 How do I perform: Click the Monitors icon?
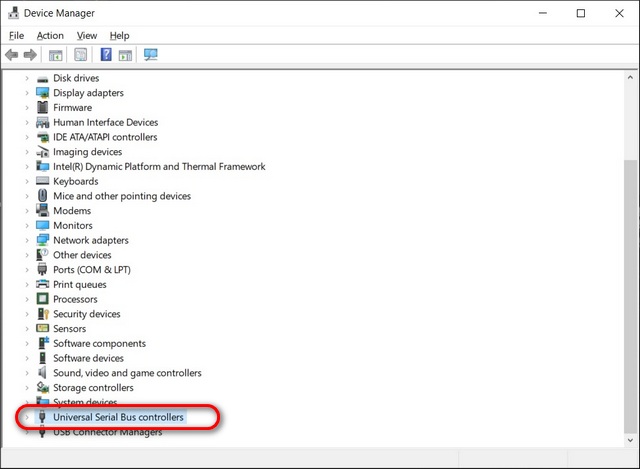pyautogui.click(x=42, y=225)
